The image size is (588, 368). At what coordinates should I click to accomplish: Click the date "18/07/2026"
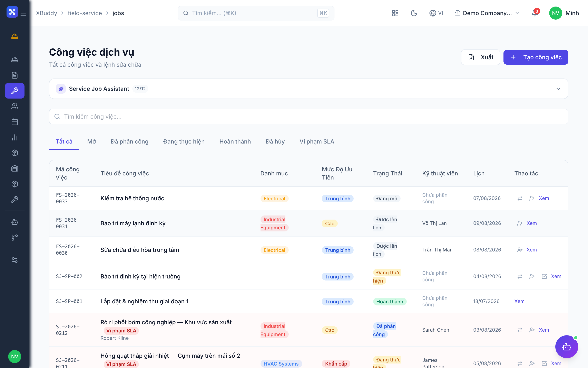[x=487, y=301]
